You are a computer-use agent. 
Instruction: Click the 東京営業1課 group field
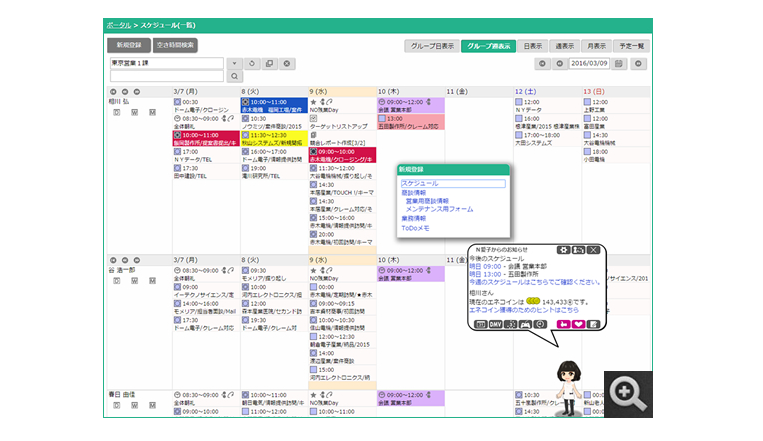(x=166, y=63)
